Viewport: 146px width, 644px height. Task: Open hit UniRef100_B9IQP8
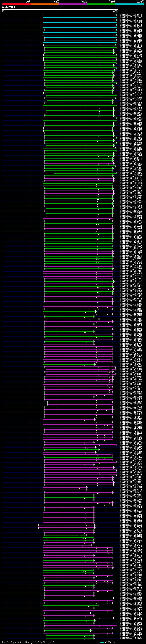point(131,30)
